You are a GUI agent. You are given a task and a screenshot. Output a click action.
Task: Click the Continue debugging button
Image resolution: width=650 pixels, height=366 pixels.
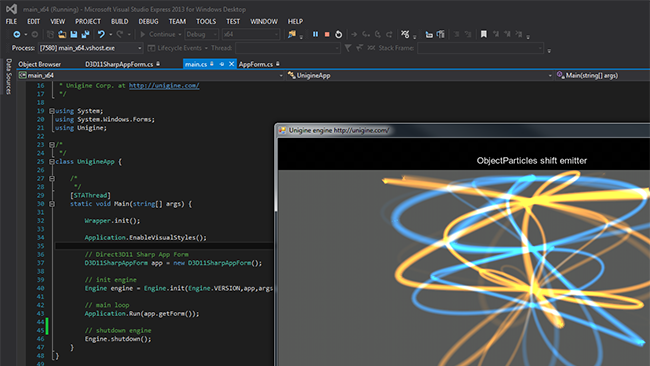click(x=158, y=34)
